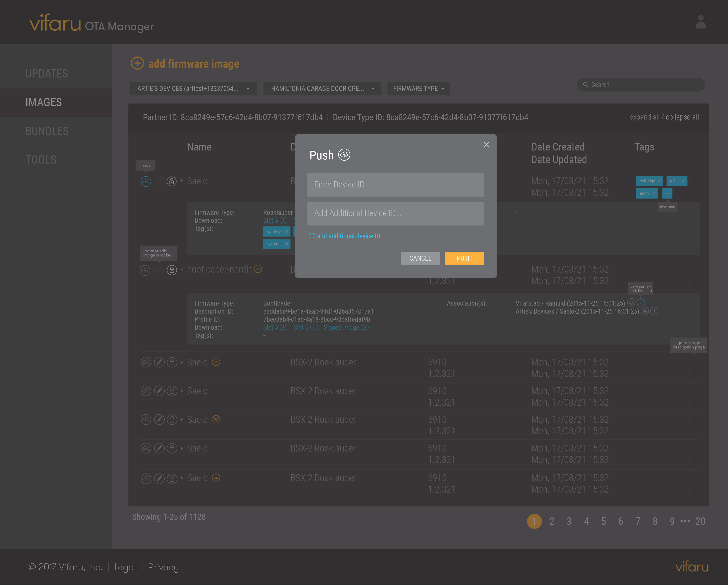Open BUNDLES in the sidebar
Image resolution: width=728 pixels, height=585 pixels.
coord(47,131)
